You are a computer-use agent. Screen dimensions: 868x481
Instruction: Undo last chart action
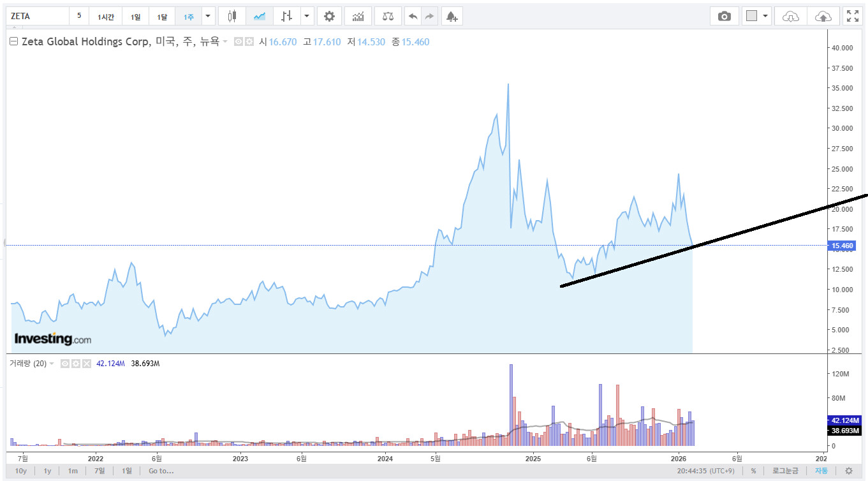click(413, 17)
